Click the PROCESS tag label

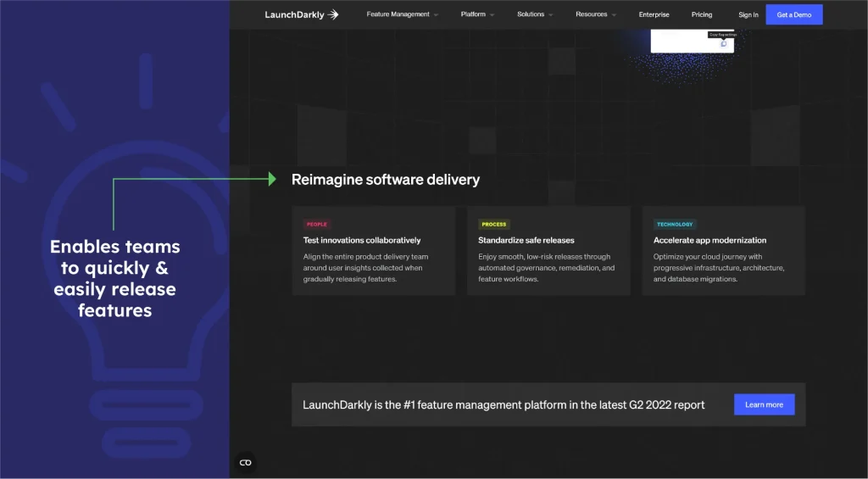tap(494, 225)
